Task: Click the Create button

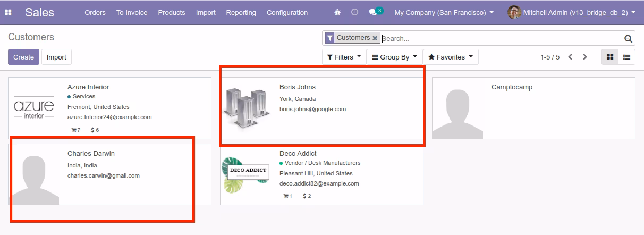Action: pos(23,57)
